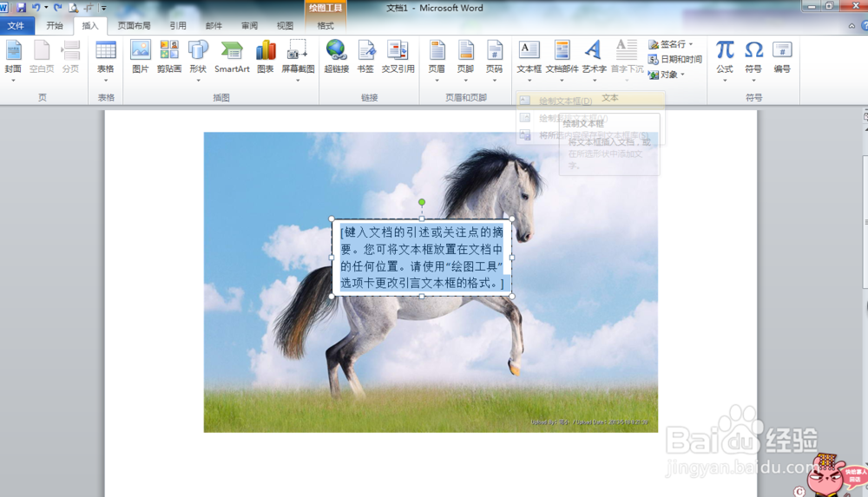This screenshot has width=868, height=497.
Task: Switch to the 审阅 tab
Action: (250, 25)
